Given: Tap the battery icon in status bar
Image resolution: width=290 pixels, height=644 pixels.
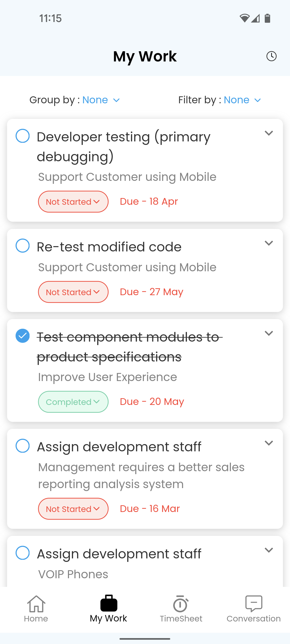Looking at the screenshot, I should click(267, 18).
